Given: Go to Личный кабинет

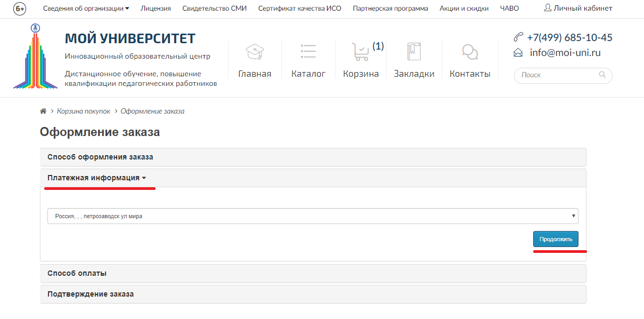Looking at the screenshot, I should [x=578, y=9].
